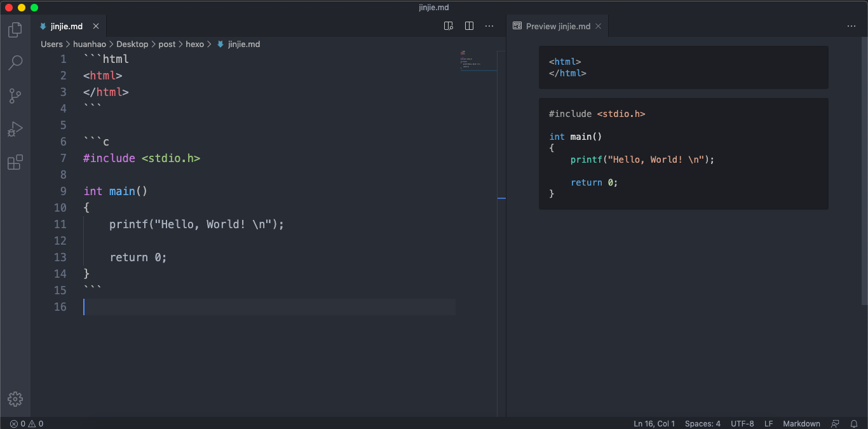Click line number 11 in gutter
The image size is (868, 429).
(60, 224)
